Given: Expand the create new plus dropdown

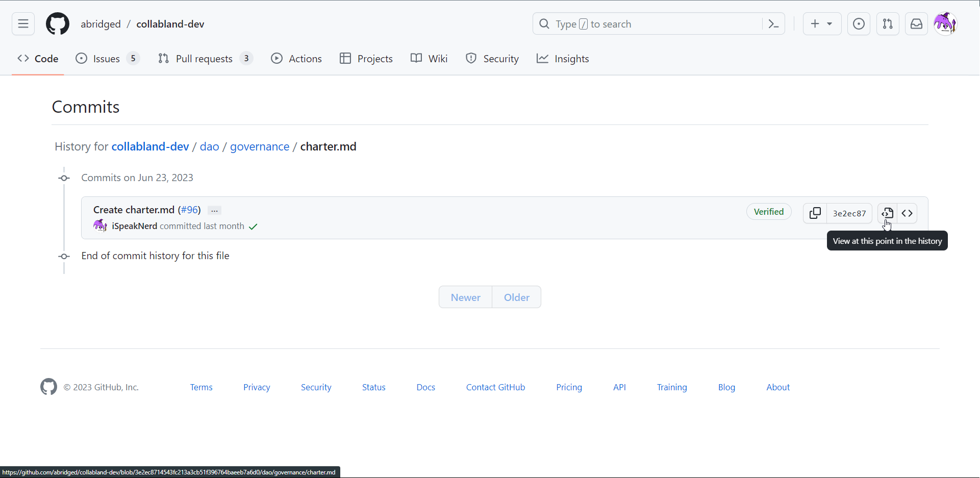Looking at the screenshot, I should point(821,24).
